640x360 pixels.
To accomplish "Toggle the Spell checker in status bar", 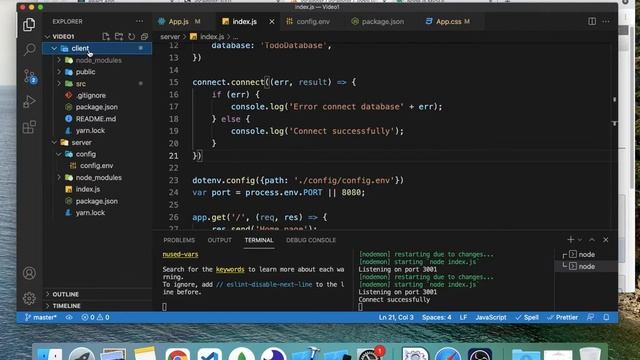I will [527, 317].
